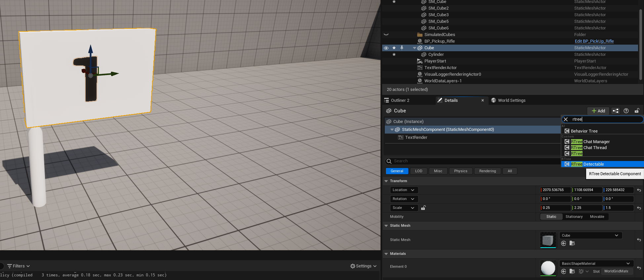Close the Details tab
Screen dimensions: 644x280
[483, 100]
